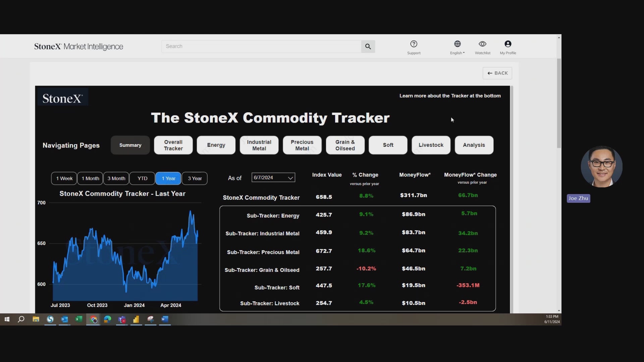Click the $311.7bn MoneyFlow value
644x362 pixels.
click(413, 195)
